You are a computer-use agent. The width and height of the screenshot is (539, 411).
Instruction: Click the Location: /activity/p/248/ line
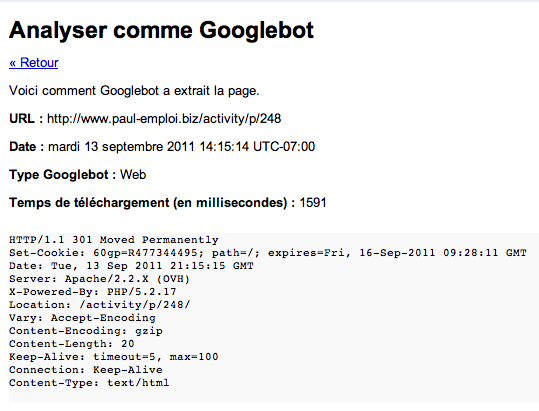point(100,305)
